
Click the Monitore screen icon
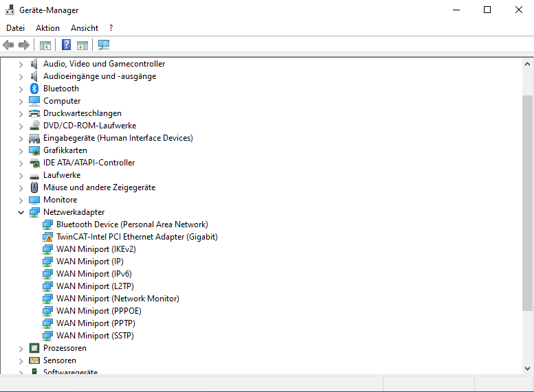[34, 200]
